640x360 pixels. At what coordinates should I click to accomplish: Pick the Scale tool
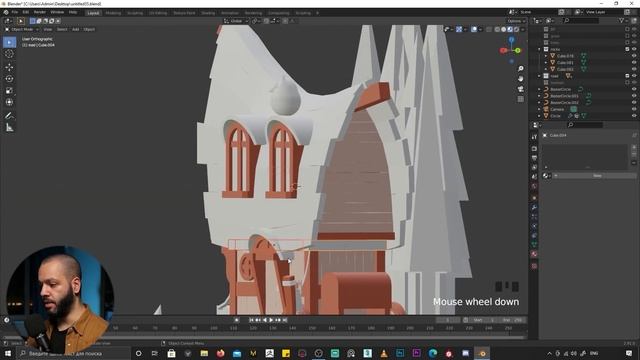9,91
